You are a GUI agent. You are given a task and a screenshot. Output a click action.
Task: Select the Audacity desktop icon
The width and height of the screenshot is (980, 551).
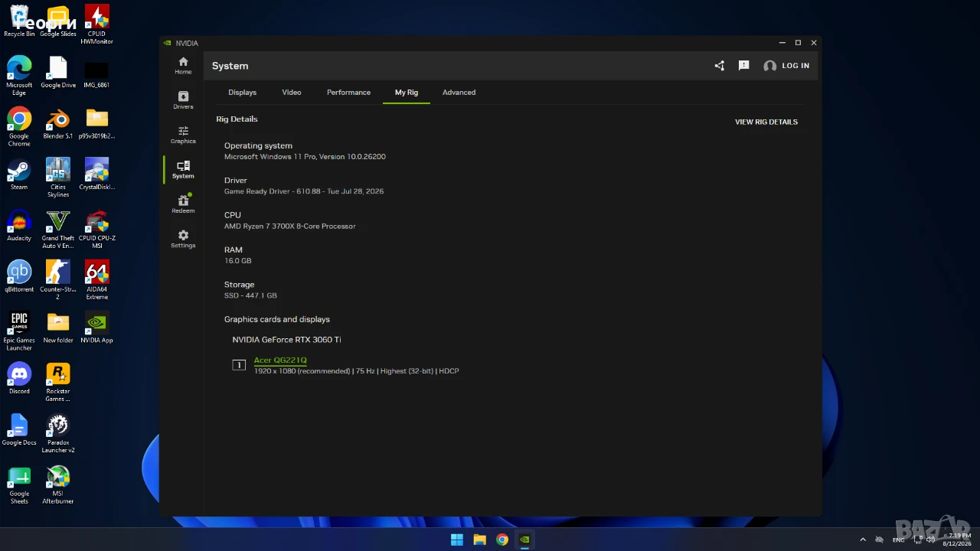pyautogui.click(x=19, y=227)
